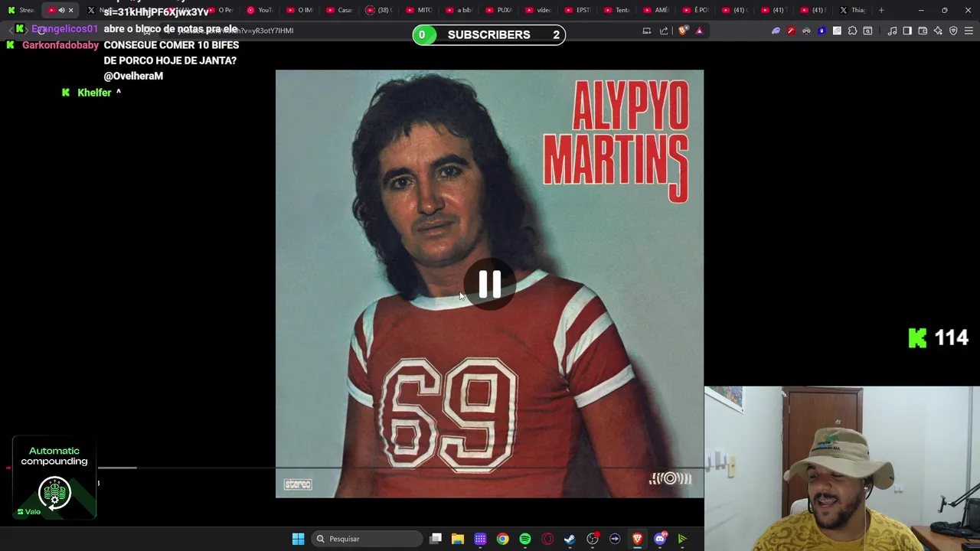Screen dimensions: 980x551
Task: Click the Automatic compounding ad widget
Action: click(54, 478)
